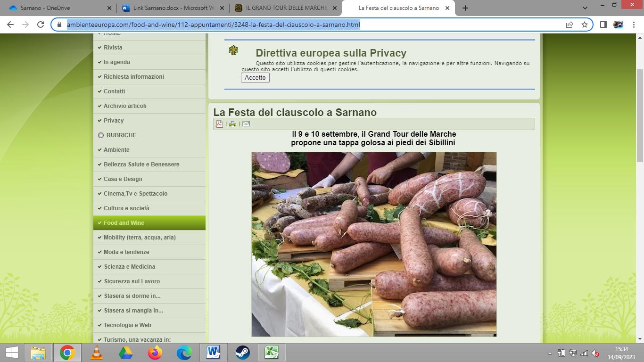Launch Microsoft Edge from the taskbar
The image size is (644, 362).
coord(184,353)
